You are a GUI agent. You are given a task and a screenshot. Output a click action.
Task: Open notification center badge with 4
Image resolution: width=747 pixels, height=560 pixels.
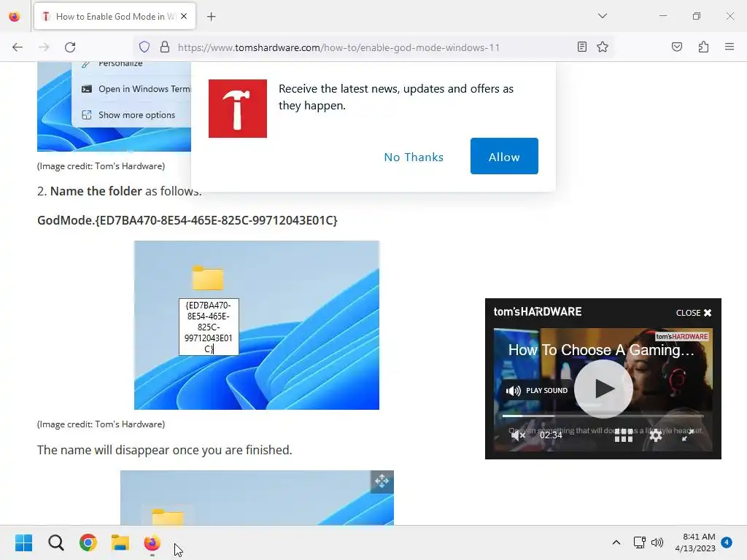(727, 542)
